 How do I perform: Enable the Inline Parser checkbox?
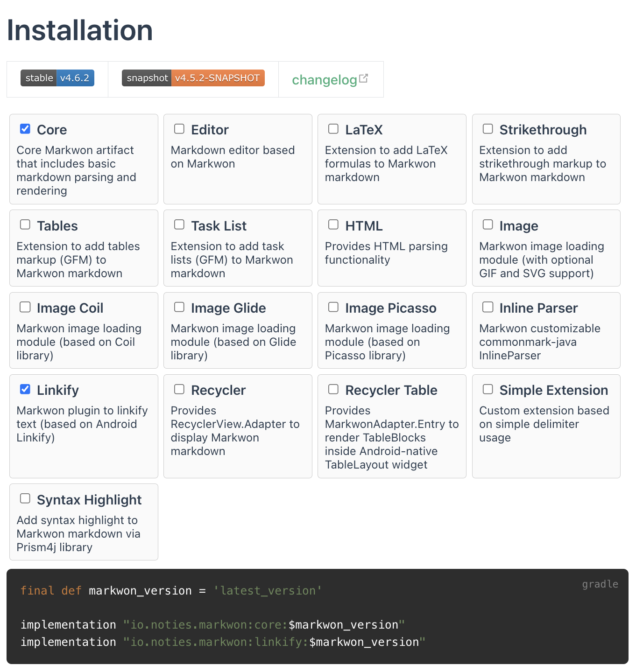pyautogui.click(x=488, y=307)
